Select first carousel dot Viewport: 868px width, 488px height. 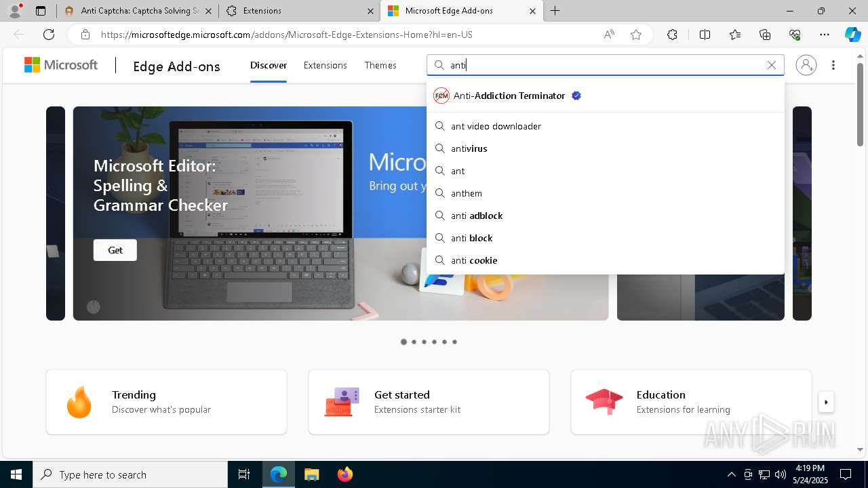coord(403,342)
